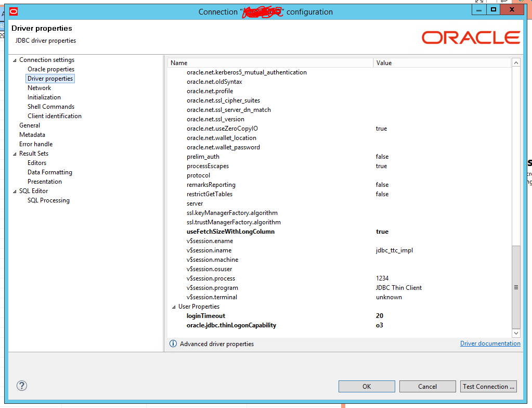Screen dimensions: 532x408
Task: Confirm settings with the OK button
Action: (x=366, y=386)
